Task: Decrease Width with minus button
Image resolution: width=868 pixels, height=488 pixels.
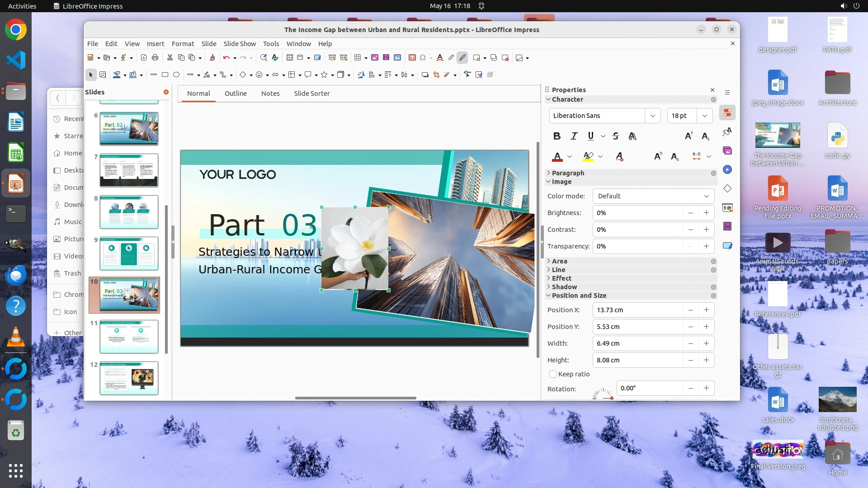Action: tap(690, 343)
